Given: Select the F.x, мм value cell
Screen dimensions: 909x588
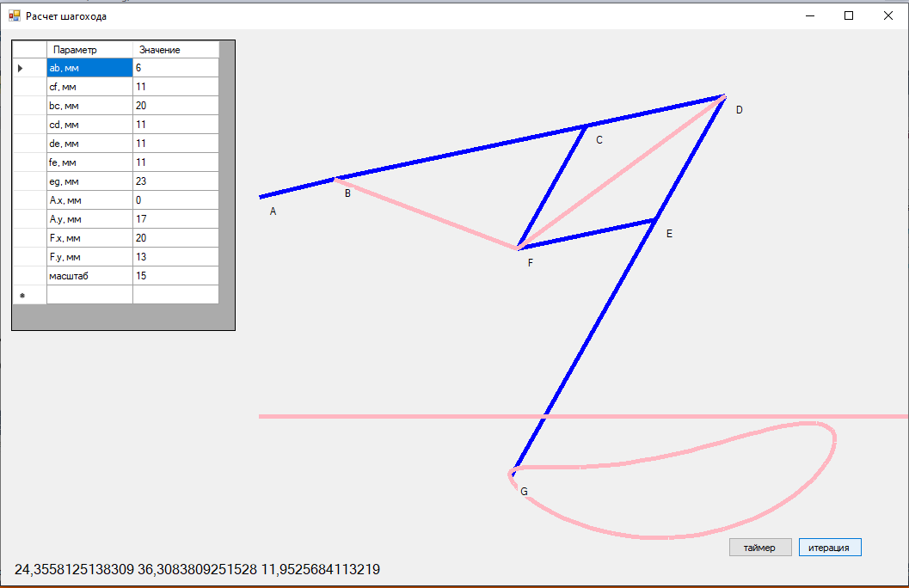Looking at the screenshot, I should pos(175,238).
